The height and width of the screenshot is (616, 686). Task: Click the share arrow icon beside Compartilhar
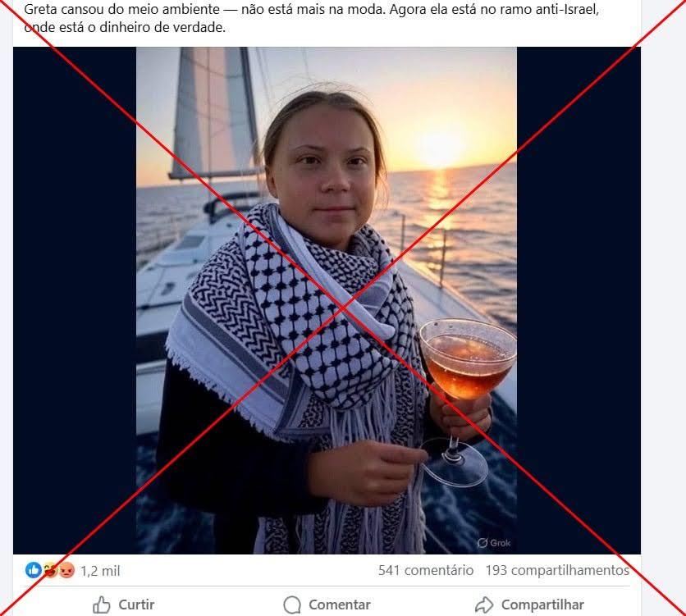tap(484, 605)
